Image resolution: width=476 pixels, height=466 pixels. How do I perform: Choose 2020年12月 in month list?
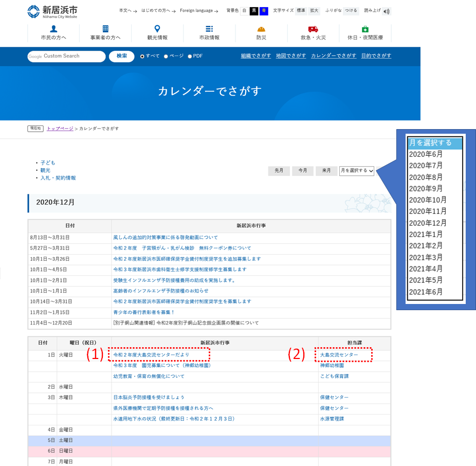[428, 223]
